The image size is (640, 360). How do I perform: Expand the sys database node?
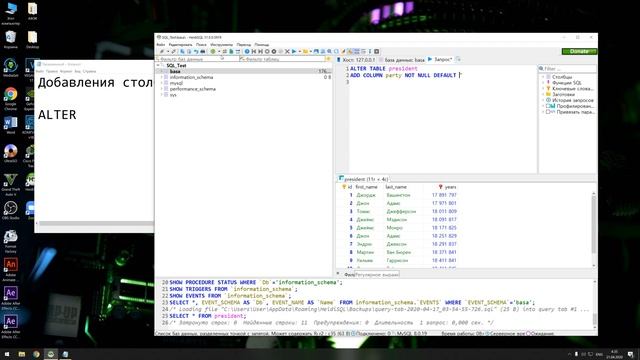(162, 95)
